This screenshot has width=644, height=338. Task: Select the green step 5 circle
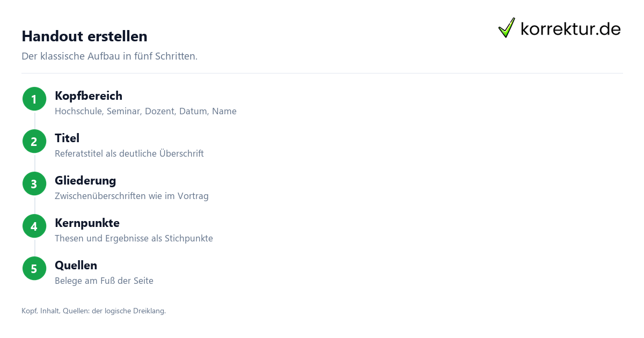[34, 269]
